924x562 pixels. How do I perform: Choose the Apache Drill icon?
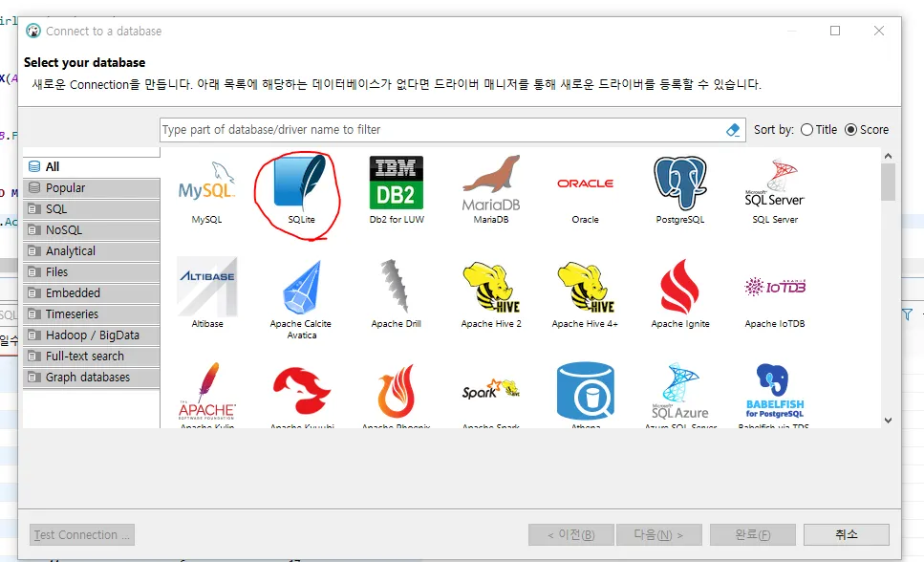point(396,286)
